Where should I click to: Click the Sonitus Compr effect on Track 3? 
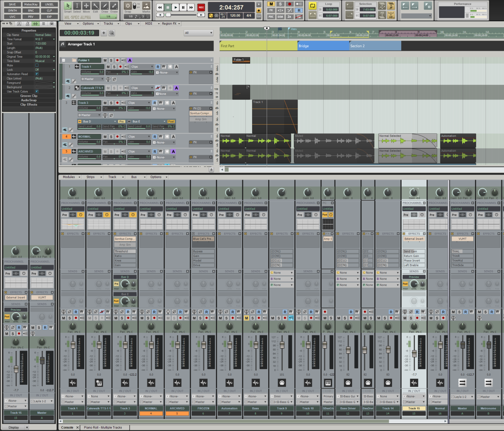point(201,113)
